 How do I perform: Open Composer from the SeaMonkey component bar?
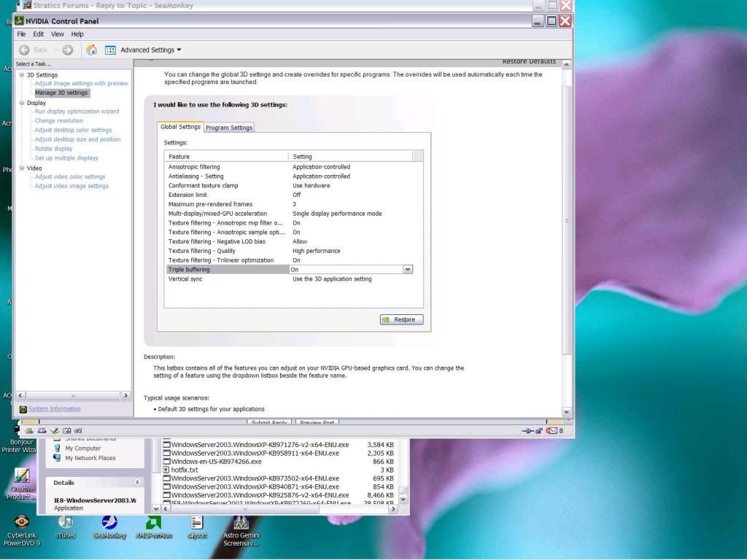(54, 431)
